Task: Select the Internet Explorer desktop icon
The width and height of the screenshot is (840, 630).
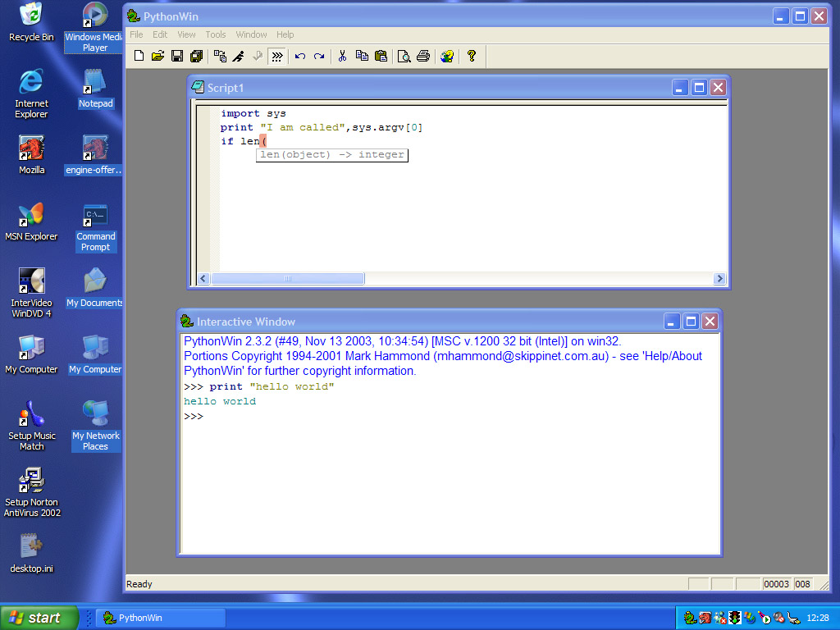Action: pos(32,94)
